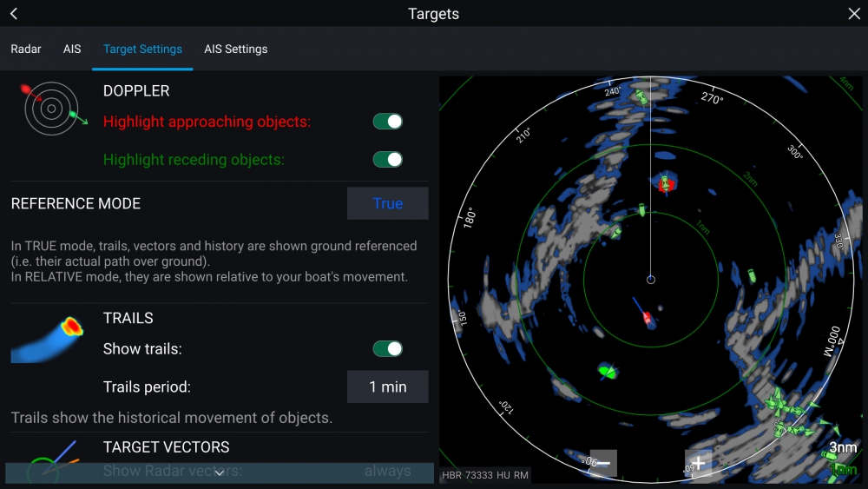The height and width of the screenshot is (489, 868).
Task: Select the red vessel with blue vector
Action: [646, 317]
